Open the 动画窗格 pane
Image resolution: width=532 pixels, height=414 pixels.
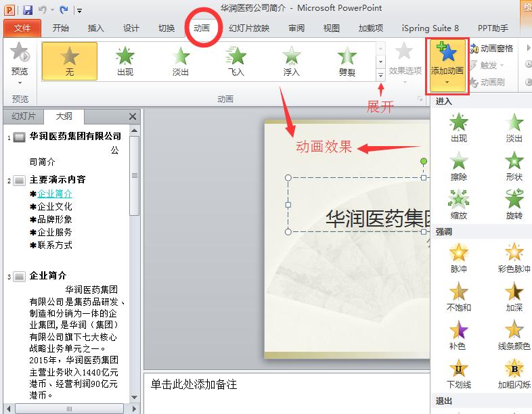pos(491,49)
